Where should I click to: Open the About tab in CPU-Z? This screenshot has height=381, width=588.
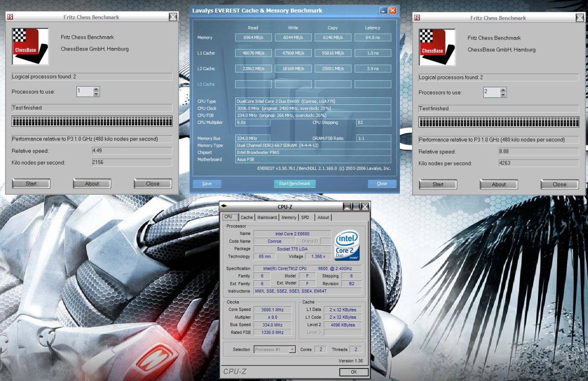tap(323, 217)
